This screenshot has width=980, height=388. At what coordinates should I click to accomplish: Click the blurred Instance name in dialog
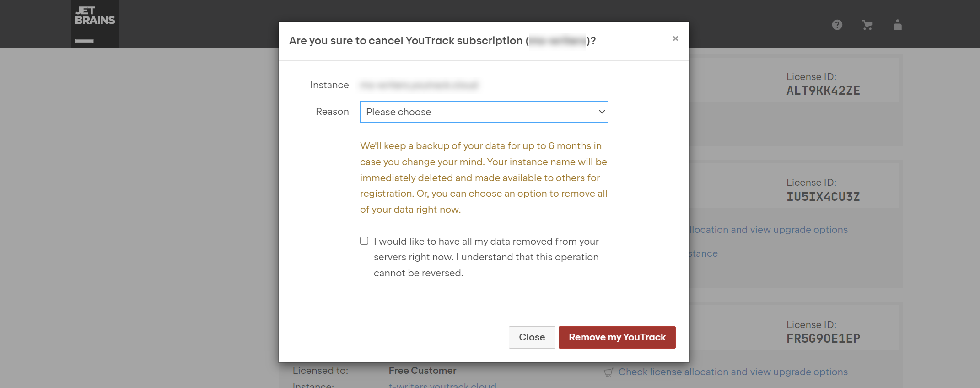coord(419,85)
